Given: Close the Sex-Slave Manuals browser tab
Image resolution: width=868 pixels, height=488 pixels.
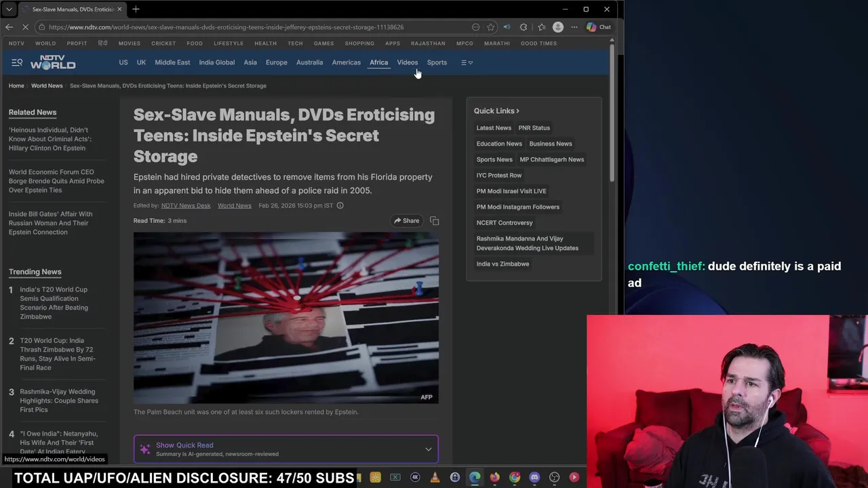Looking at the screenshot, I should tap(119, 9).
